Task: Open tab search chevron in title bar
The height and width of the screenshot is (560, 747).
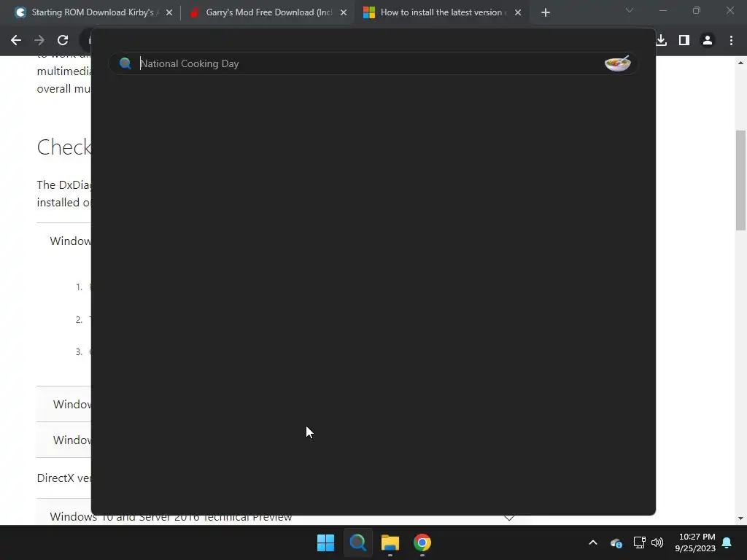Action: (x=630, y=10)
